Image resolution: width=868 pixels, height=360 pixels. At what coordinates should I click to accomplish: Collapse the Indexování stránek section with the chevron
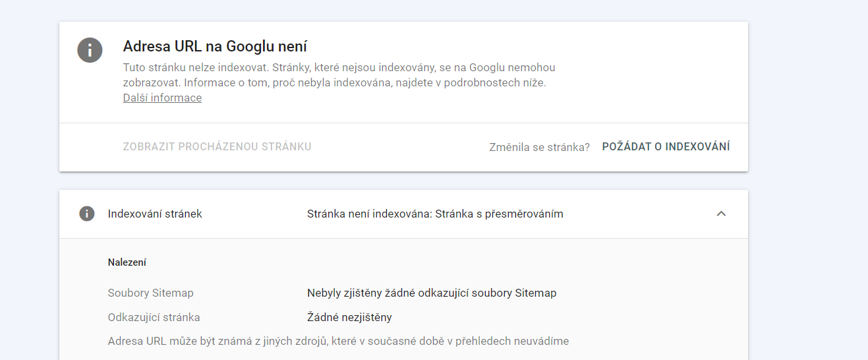(x=721, y=214)
